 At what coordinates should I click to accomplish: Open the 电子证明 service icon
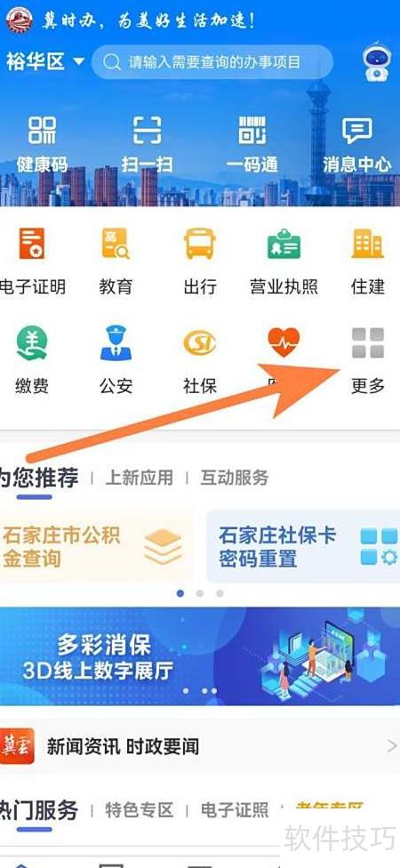tap(32, 261)
